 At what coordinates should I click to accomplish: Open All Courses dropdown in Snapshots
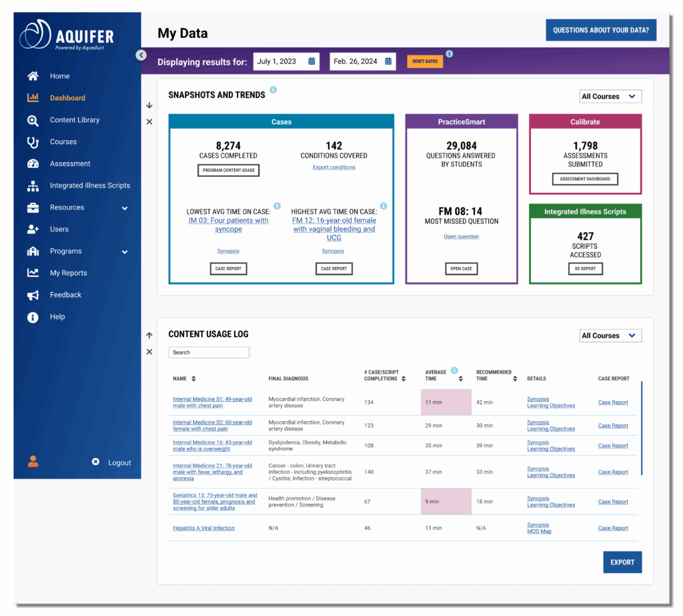click(610, 96)
